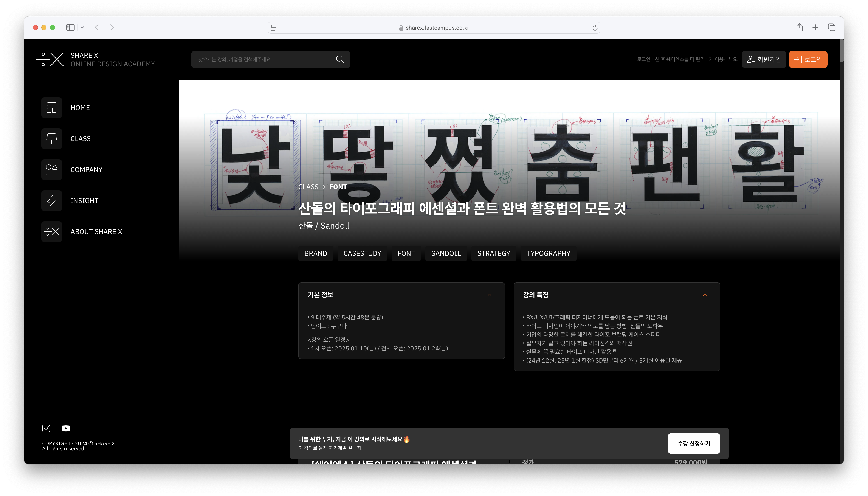Select the TYPOGRAPHY tag
Screen dimensions: 868x496
point(549,253)
